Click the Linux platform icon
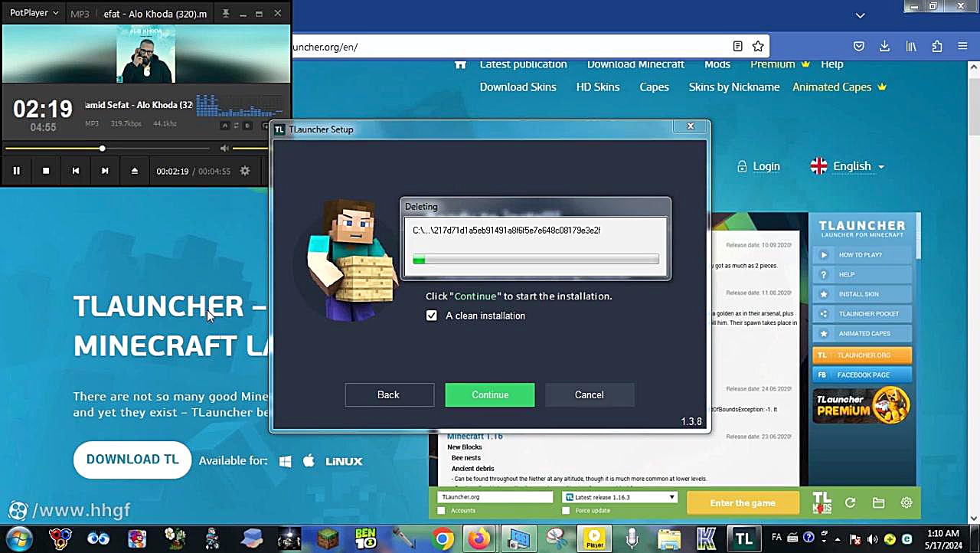 pos(344,461)
